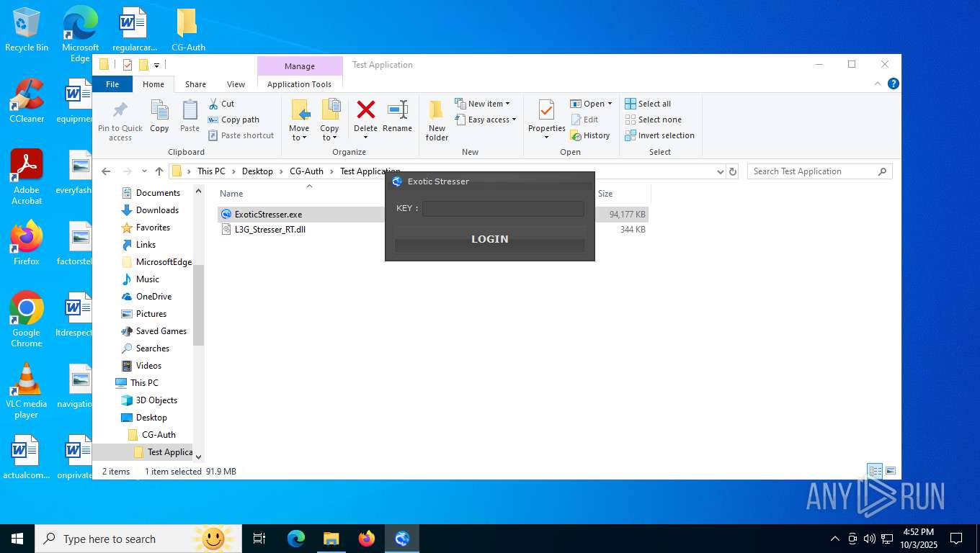Switch to Details view icon
Screen dimensions: 980x553
(x=876, y=471)
